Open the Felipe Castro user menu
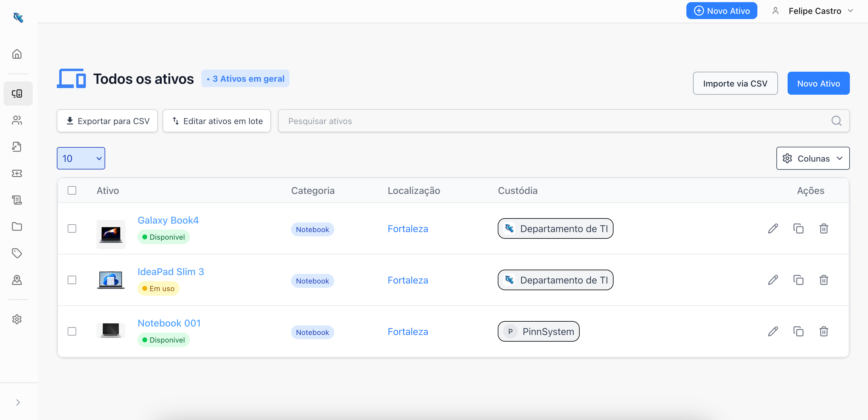Viewport: 868px width, 420px height. (815, 11)
